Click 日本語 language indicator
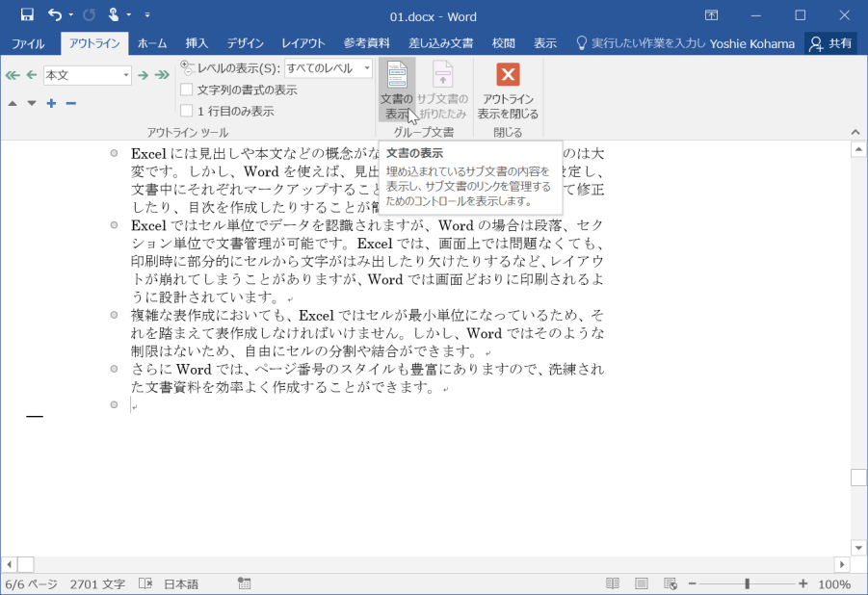Viewport: 868px width, 595px height. pyautogui.click(x=181, y=584)
